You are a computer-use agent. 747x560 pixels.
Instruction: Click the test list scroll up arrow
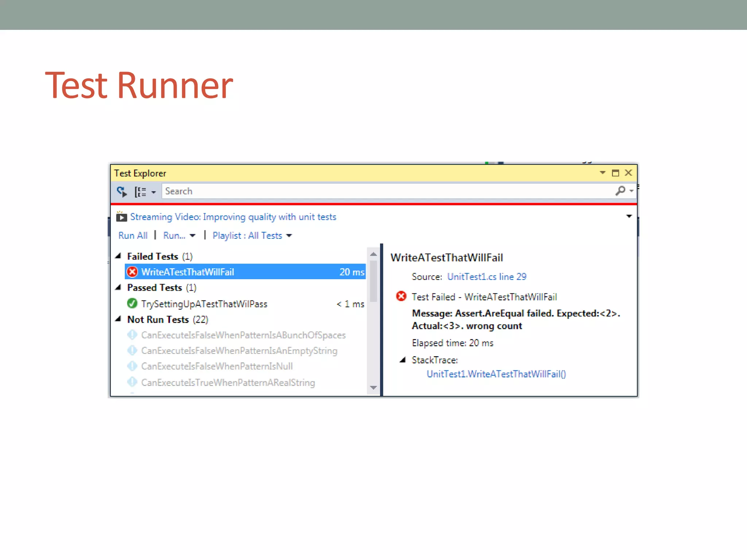(373, 254)
